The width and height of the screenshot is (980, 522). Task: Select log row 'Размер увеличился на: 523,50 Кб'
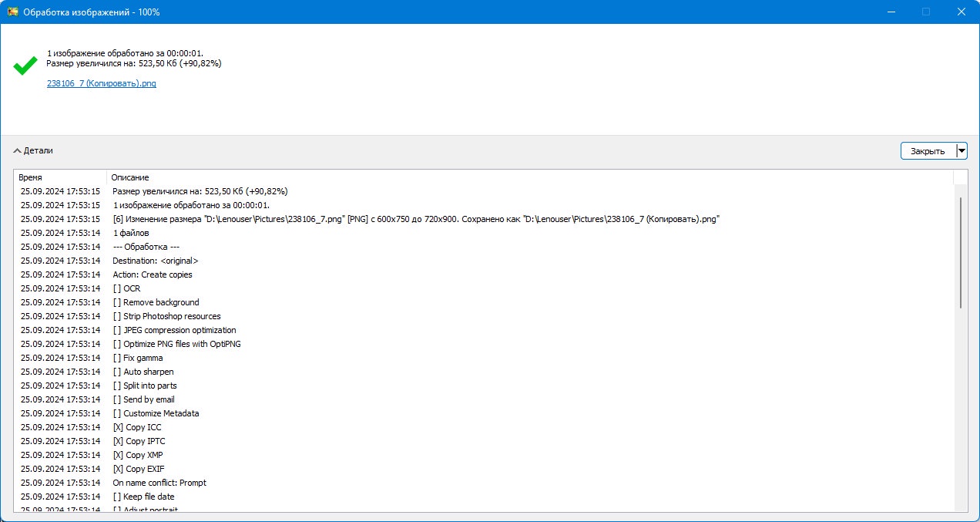pos(484,191)
